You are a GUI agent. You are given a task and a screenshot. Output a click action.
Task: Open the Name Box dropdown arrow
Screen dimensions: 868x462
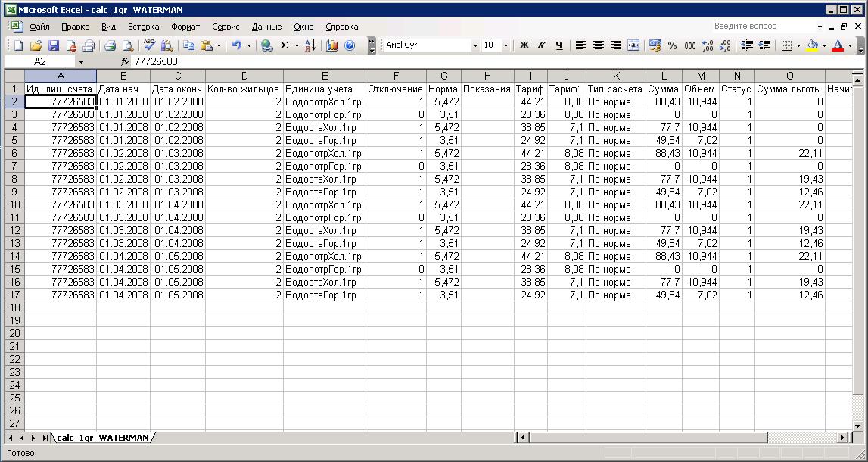point(81,61)
